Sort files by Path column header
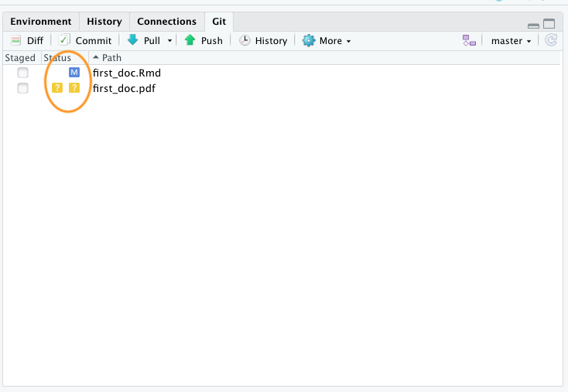Screen dimensions: 568x392 click(111, 58)
